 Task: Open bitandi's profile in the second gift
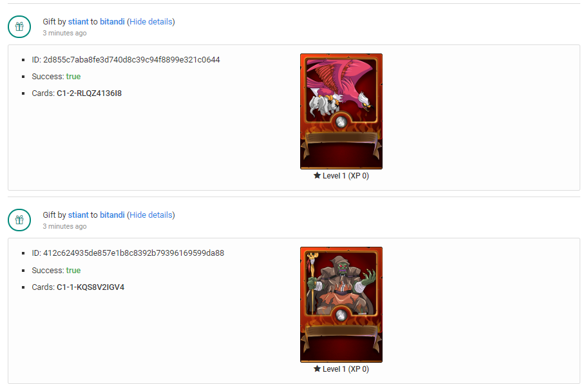click(112, 215)
